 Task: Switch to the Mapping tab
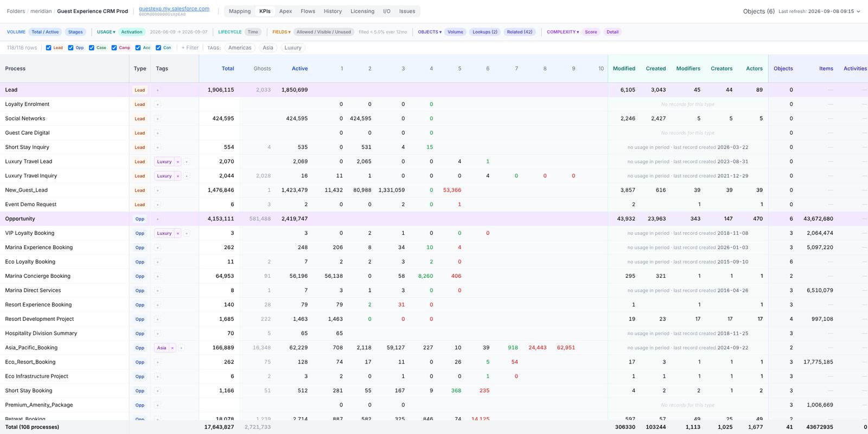pos(240,11)
